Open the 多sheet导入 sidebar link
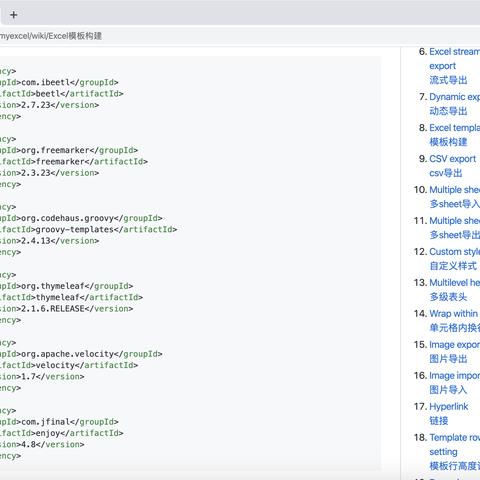Screen dimensions: 480x480 pos(455,204)
